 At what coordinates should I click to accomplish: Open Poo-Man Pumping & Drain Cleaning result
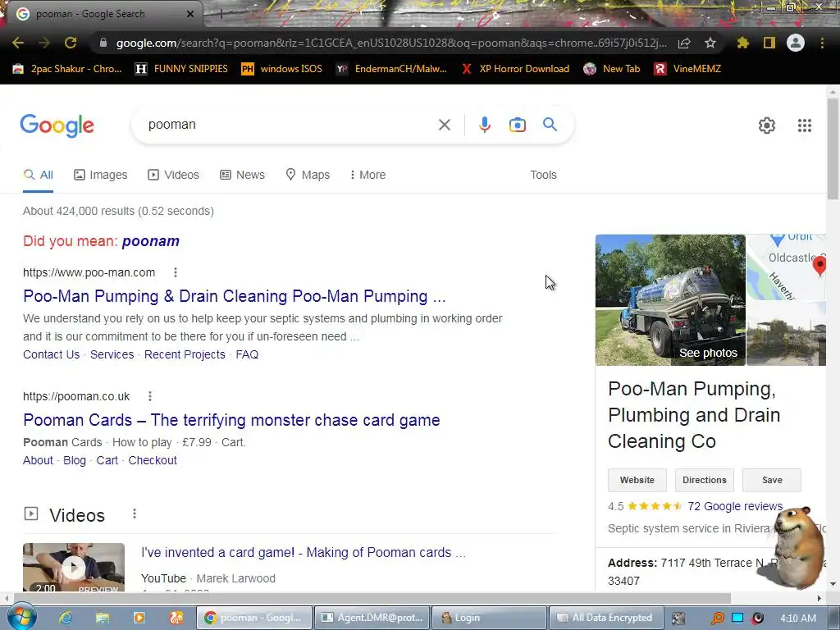234,296
